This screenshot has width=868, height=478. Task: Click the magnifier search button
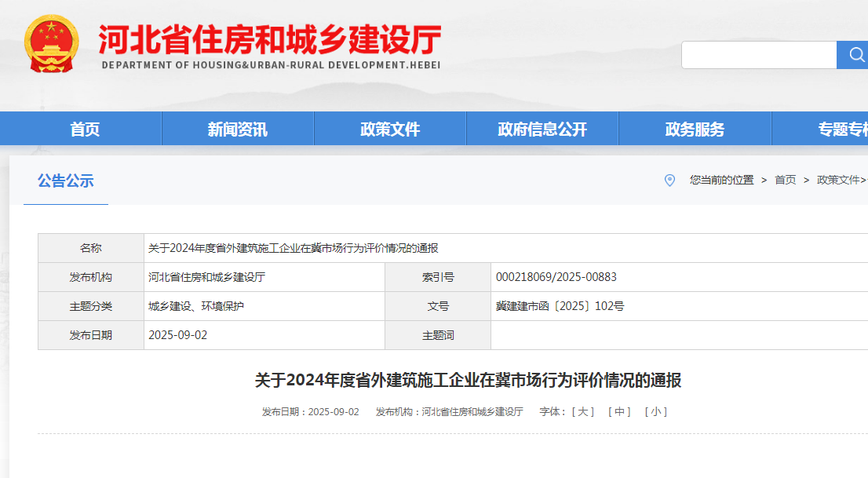coord(853,55)
